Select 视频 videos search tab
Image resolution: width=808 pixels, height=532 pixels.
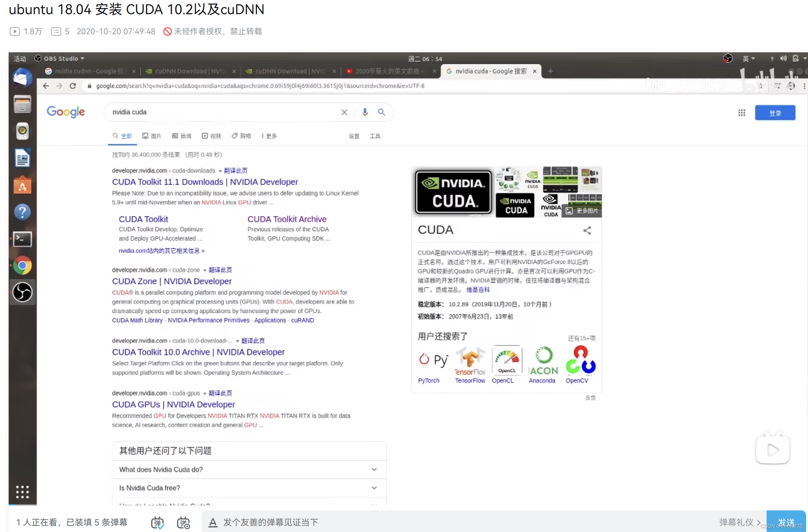click(x=211, y=136)
